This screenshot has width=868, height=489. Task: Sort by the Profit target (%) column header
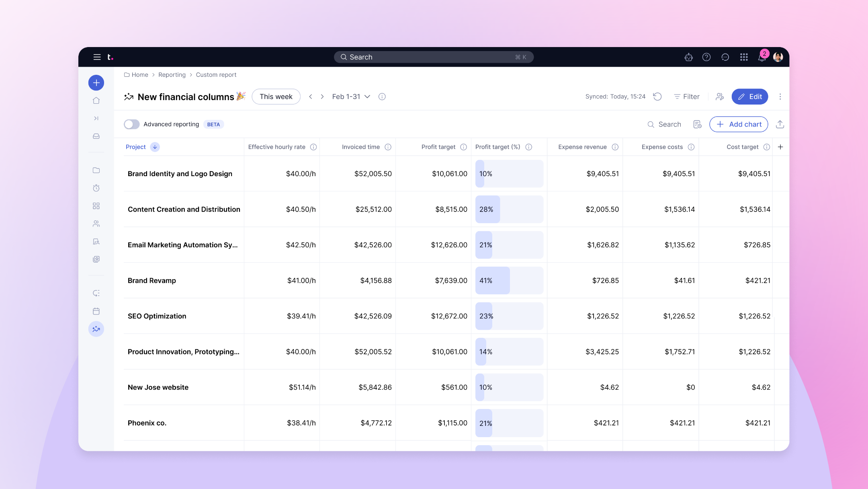[497, 147]
